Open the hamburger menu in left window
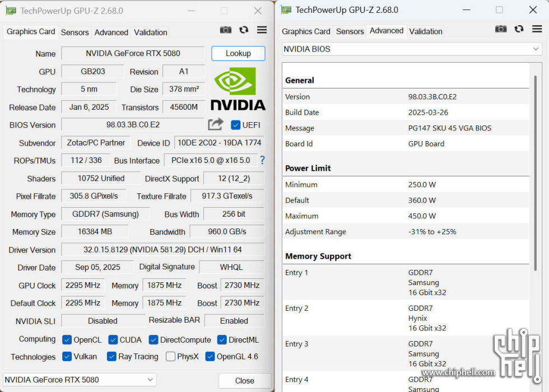The image size is (549, 392). coord(262,30)
